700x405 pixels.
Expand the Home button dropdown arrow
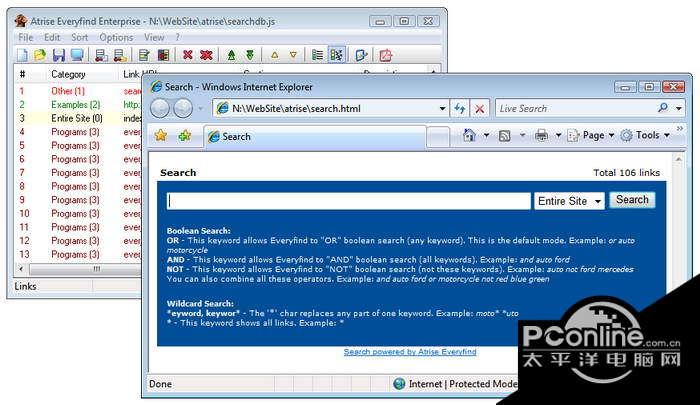tap(487, 135)
